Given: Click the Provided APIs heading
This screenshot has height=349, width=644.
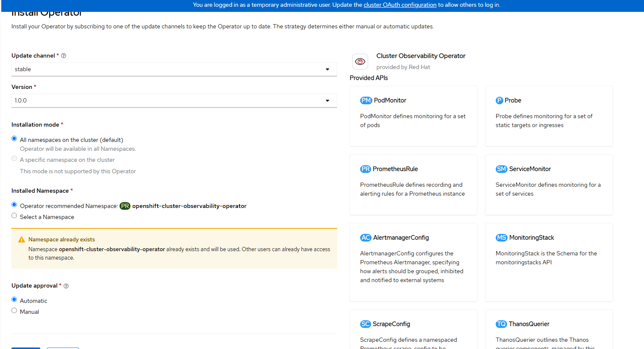Looking at the screenshot, I should [369, 78].
